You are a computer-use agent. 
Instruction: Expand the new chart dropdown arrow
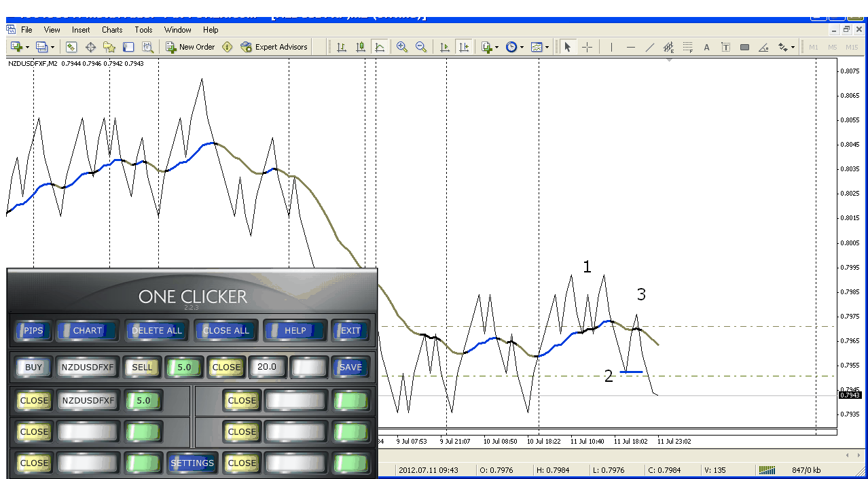[28, 47]
